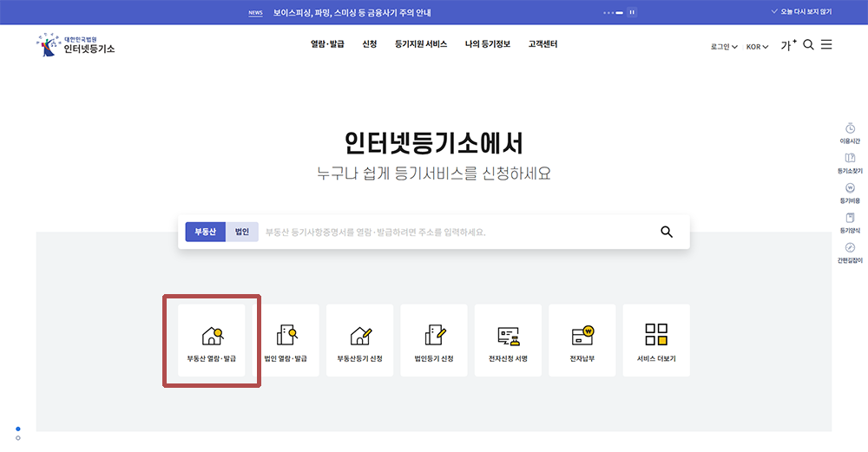
Task: Open the 등기지원 서비스 menu
Action: point(421,44)
